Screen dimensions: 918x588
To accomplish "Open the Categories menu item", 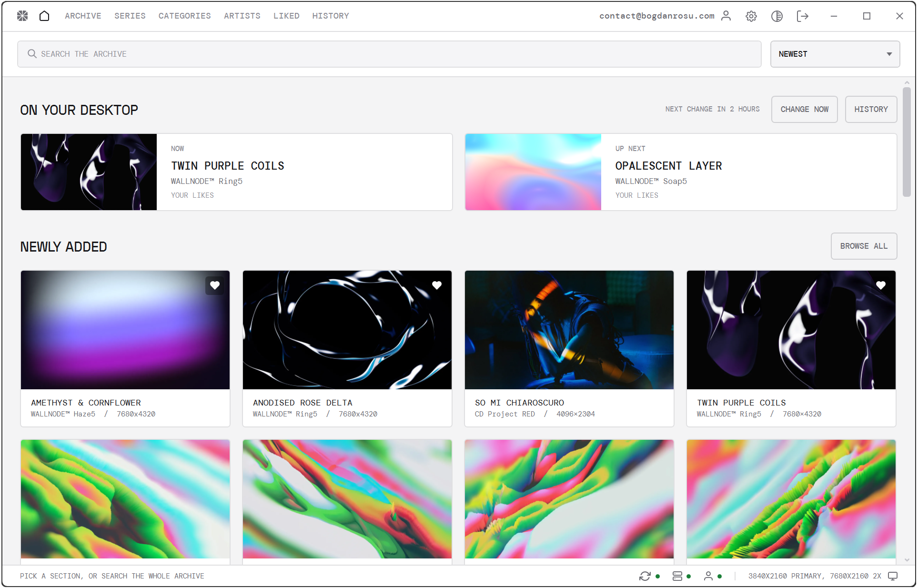I will coord(184,16).
